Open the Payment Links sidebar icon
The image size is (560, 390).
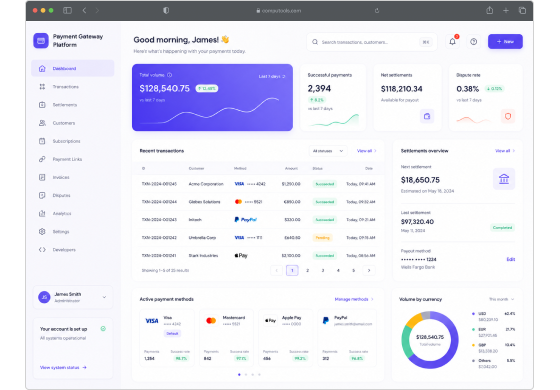click(x=42, y=159)
